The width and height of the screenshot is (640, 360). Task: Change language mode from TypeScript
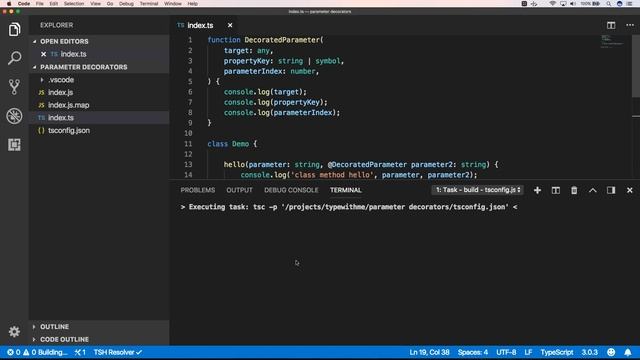coord(557,352)
